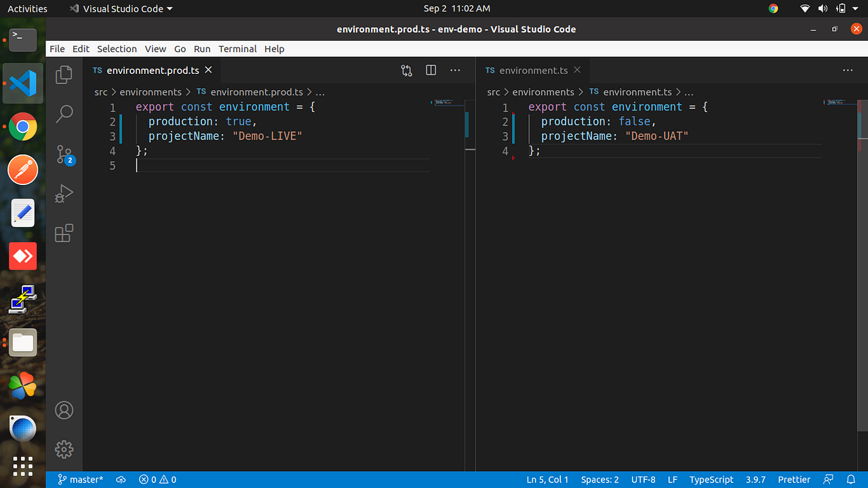Open the File menu
Image resolution: width=868 pixels, height=488 pixels.
57,49
